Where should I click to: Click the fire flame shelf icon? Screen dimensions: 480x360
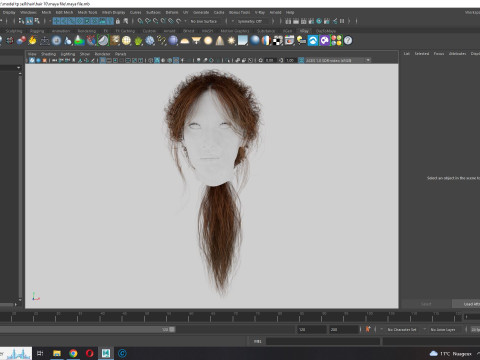[x=32, y=41]
